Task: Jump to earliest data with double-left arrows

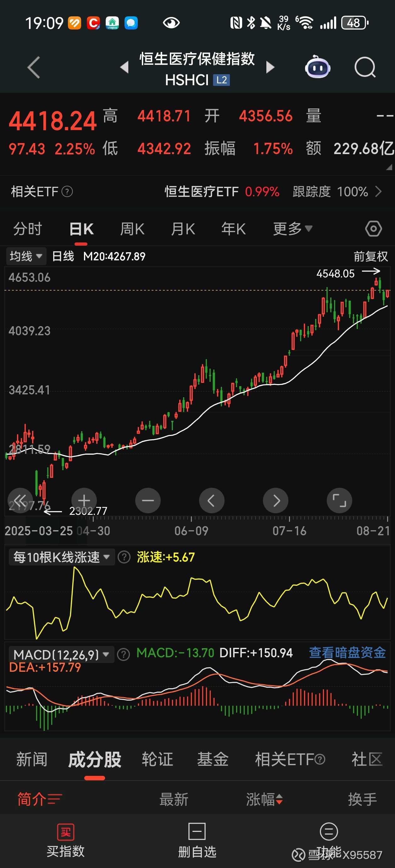Action: pyautogui.click(x=20, y=500)
